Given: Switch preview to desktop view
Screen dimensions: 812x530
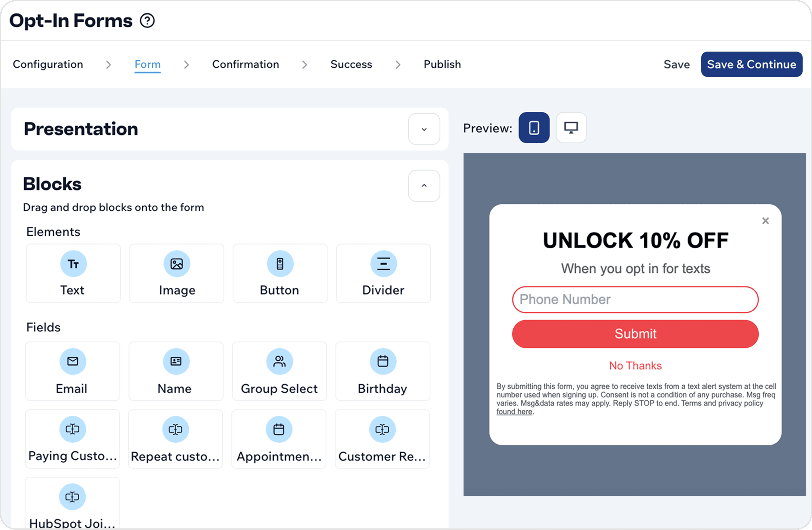Looking at the screenshot, I should point(571,128).
